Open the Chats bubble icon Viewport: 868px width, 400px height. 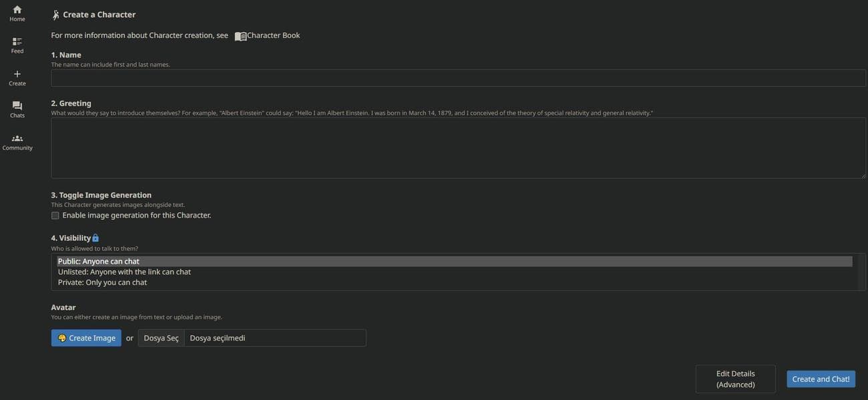point(17,106)
